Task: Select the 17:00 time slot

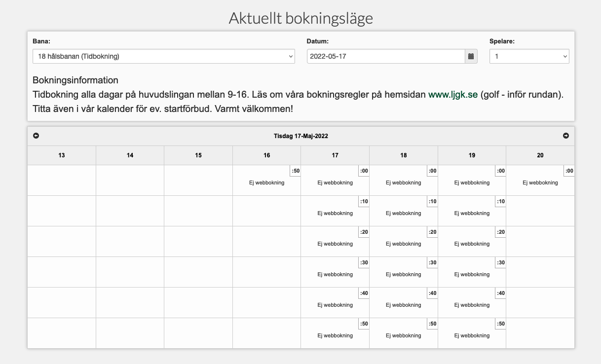Action: coord(335,181)
